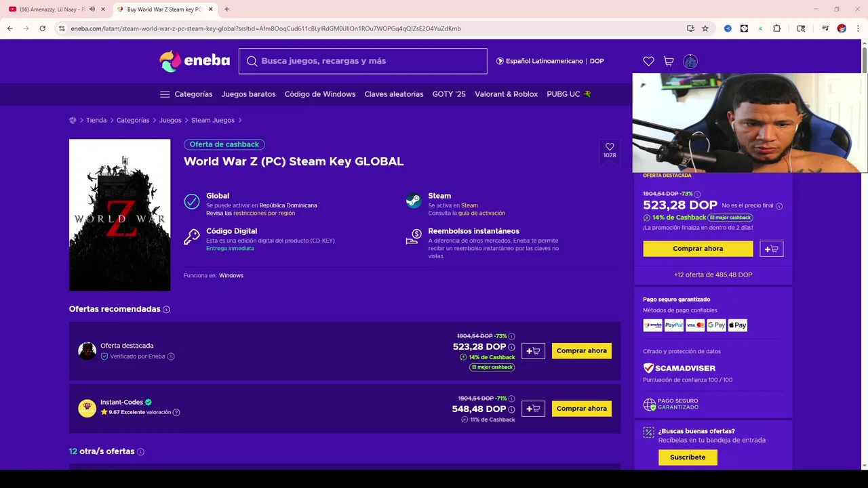This screenshot has width=868, height=488.
Task: Click Categorías in breadcrumb
Action: click(x=133, y=120)
